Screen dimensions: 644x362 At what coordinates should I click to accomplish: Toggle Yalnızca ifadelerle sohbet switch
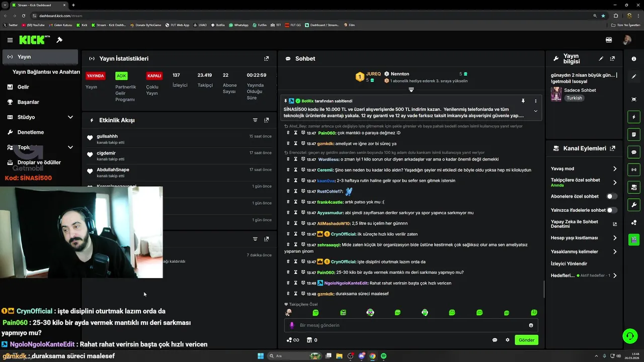612,210
